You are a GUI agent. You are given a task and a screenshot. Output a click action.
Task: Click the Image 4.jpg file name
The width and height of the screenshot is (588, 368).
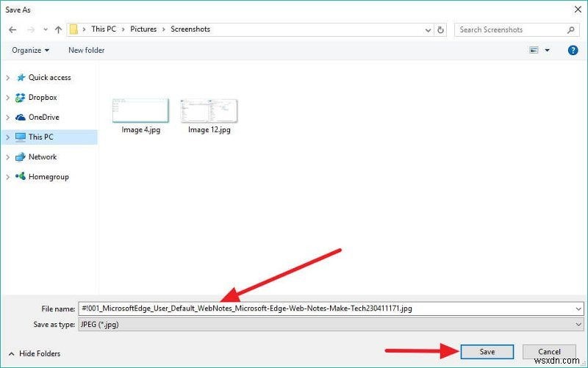click(x=140, y=130)
